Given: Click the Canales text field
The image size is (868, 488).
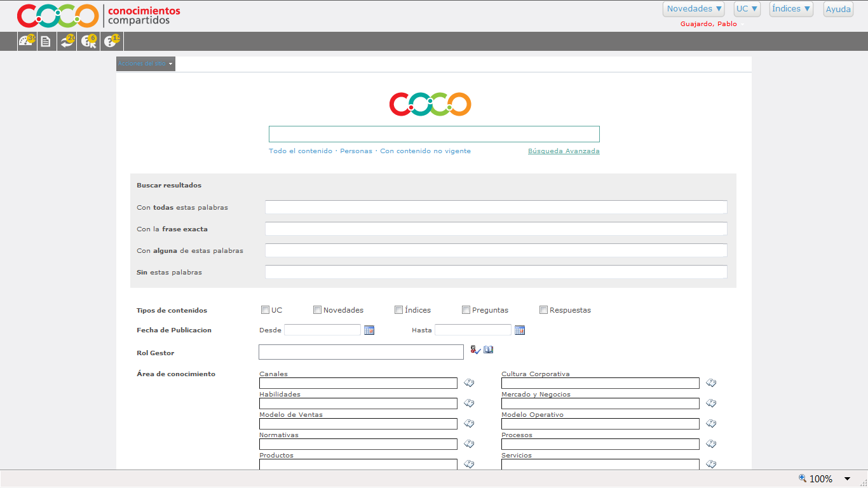Looking at the screenshot, I should point(358,383).
